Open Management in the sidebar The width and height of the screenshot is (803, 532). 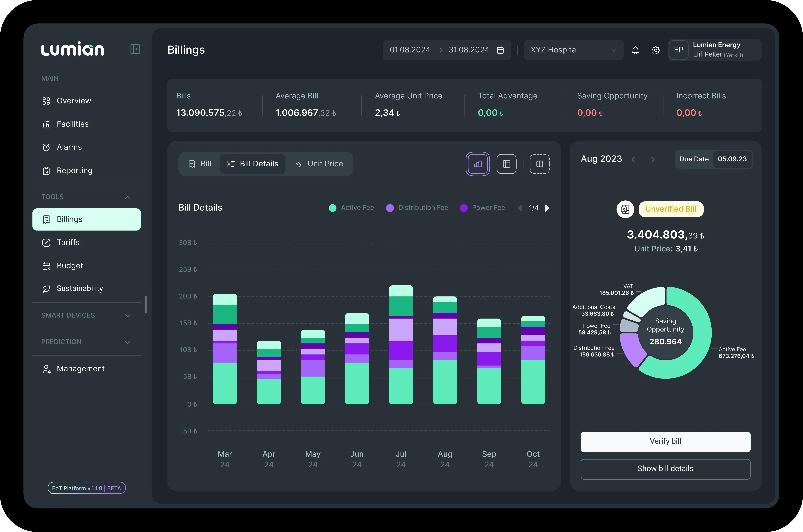coord(87,369)
